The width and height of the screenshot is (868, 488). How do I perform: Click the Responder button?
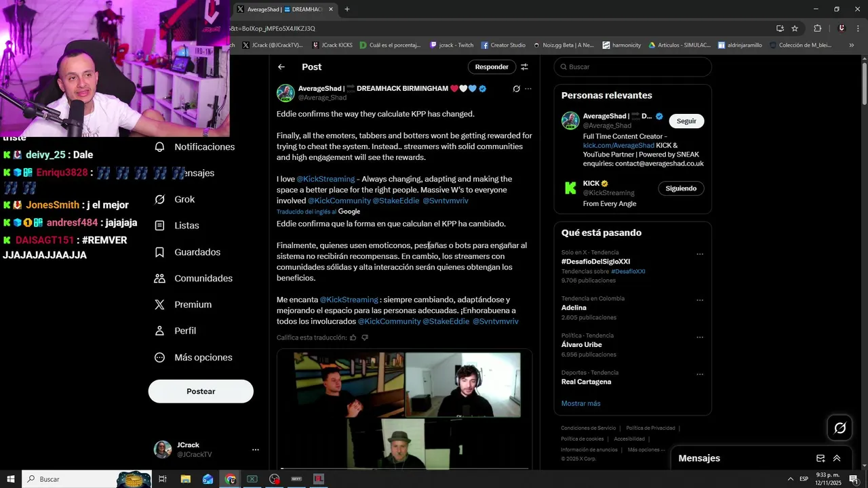492,67
